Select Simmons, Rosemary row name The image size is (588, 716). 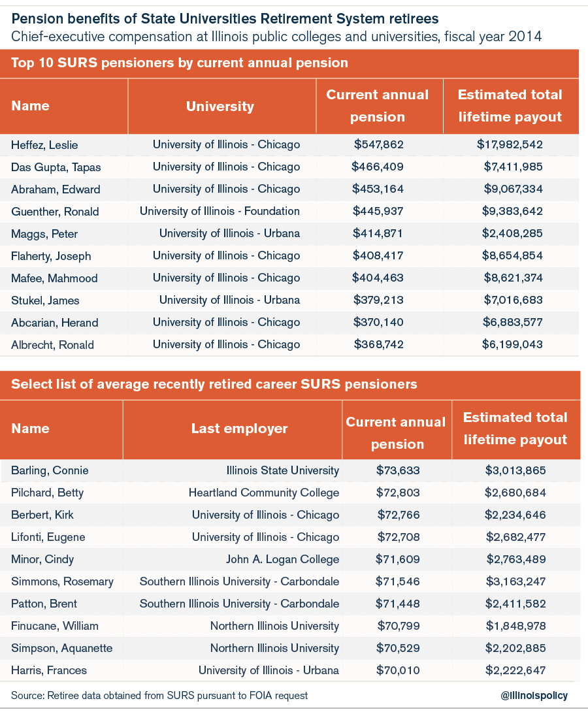(63, 581)
